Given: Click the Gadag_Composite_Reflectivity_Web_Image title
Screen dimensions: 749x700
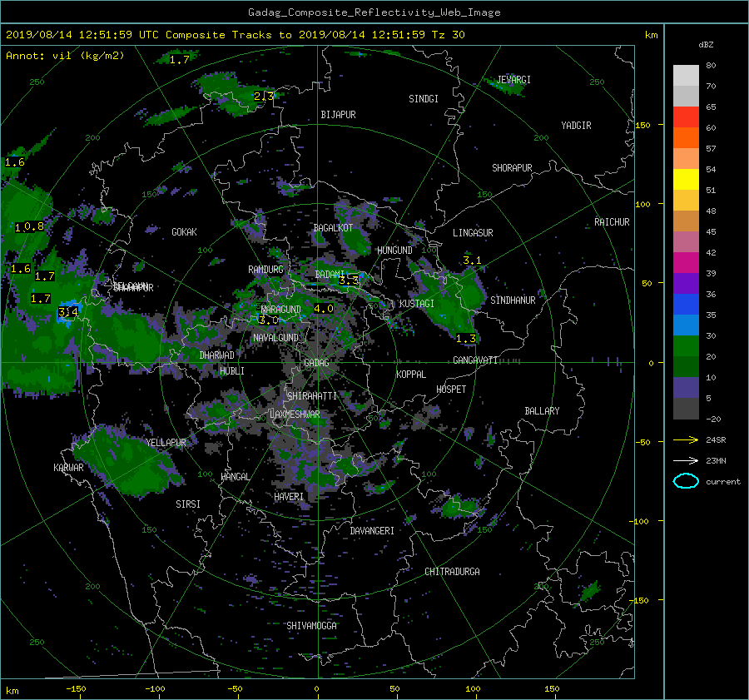Looking at the screenshot, I should click(374, 12).
